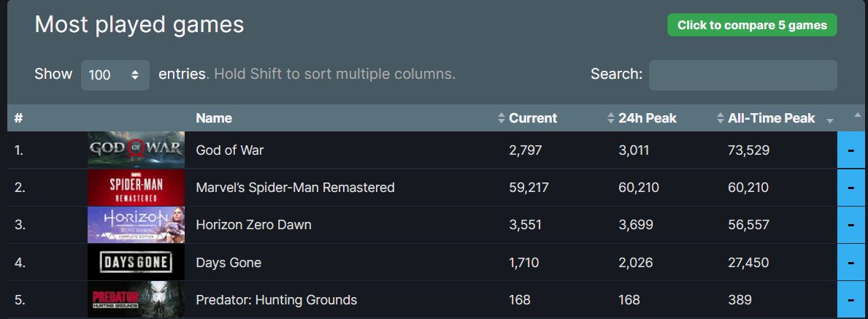
Task: Sort by 24h Peak column
Action: [x=648, y=118]
